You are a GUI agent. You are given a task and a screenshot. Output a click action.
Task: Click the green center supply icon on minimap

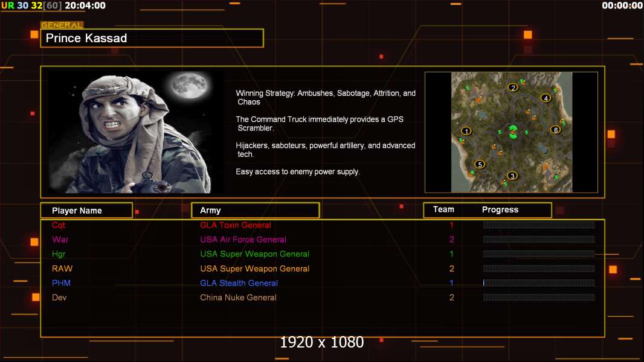click(x=512, y=132)
